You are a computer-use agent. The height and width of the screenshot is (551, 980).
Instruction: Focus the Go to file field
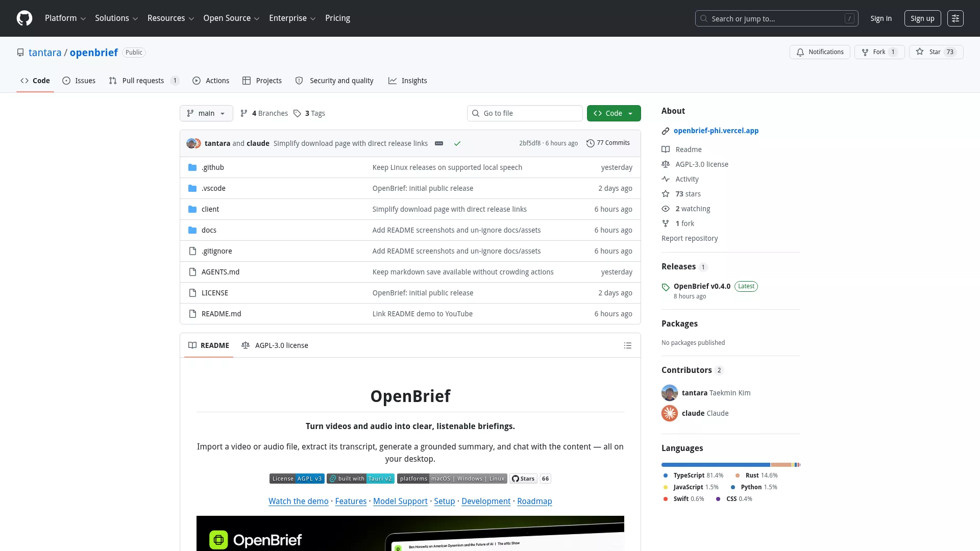[525, 113]
